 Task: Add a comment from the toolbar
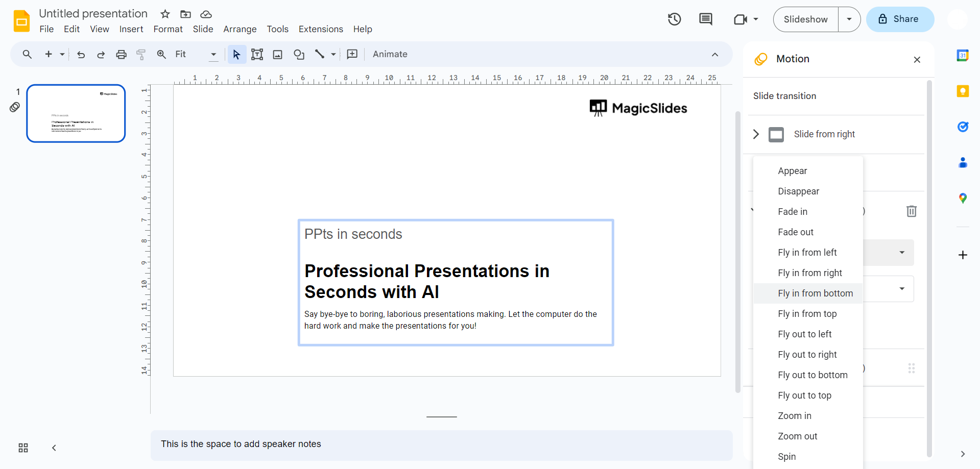click(x=352, y=54)
